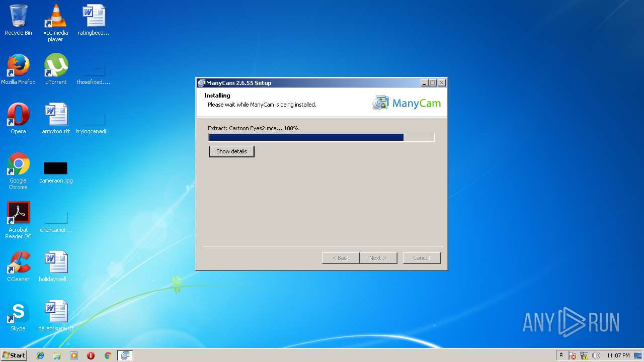Launch the µTorrent desktop shortcut
Viewport: 644px width, 362px height.
click(x=55, y=69)
